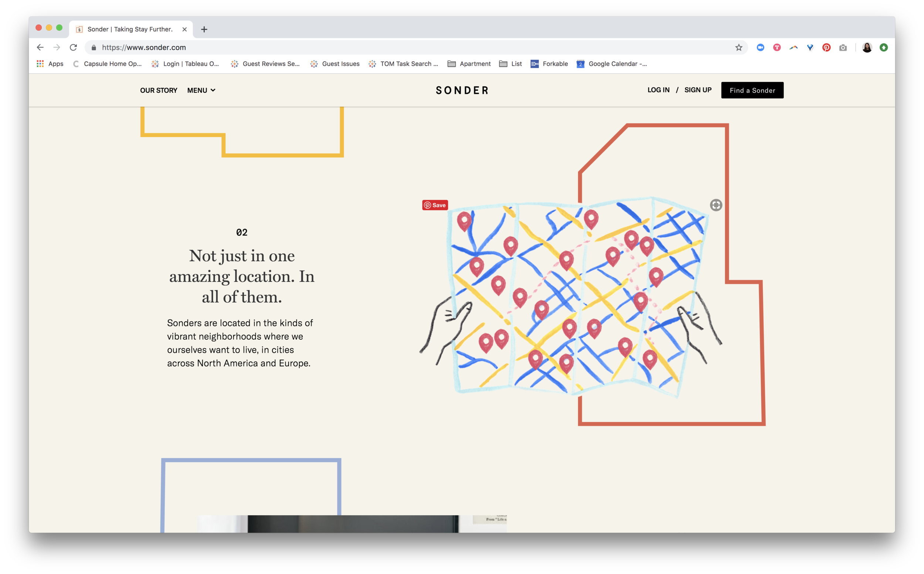Click the blue Y-shaped extension icon

(x=810, y=47)
